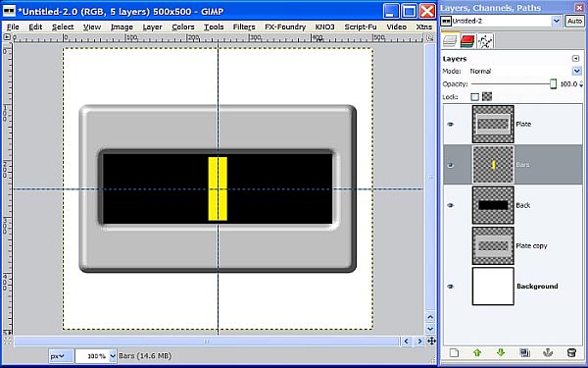Select the Back layer thumbnail
Screen dimensions: 588x368
pyautogui.click(x=493, y=205)
